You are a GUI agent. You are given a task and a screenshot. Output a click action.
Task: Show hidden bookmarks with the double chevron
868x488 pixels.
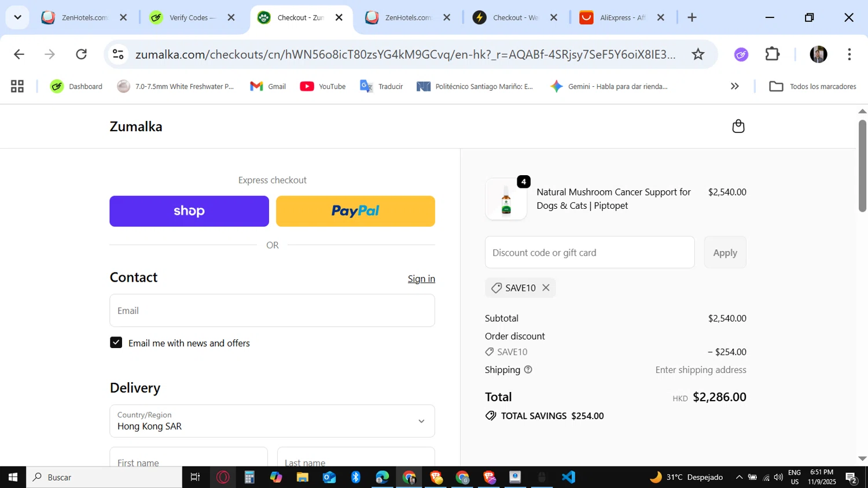(734, 86)
